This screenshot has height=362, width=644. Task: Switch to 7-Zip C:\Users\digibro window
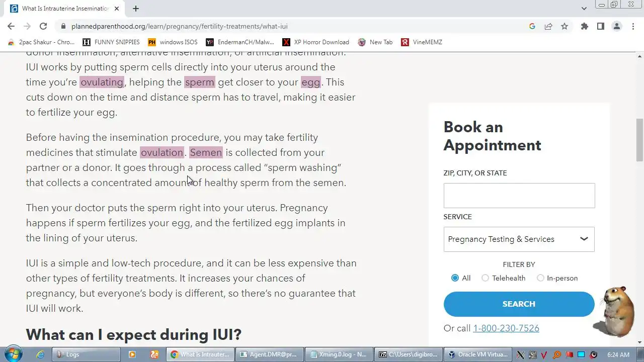click(x=409, y=354)
